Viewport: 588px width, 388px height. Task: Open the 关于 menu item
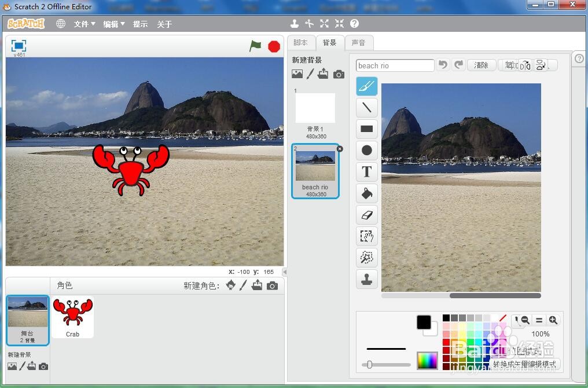[x=164, y=24]
